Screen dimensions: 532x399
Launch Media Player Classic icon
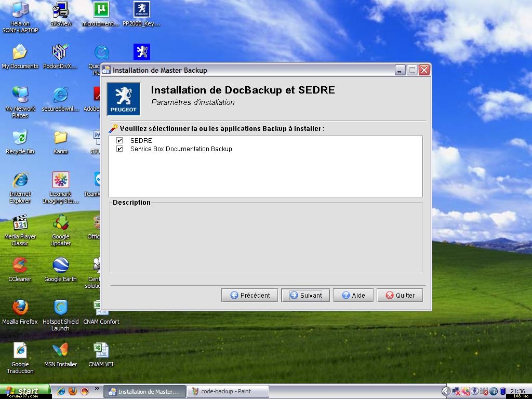pyautogui.click(x=20, y=230)
